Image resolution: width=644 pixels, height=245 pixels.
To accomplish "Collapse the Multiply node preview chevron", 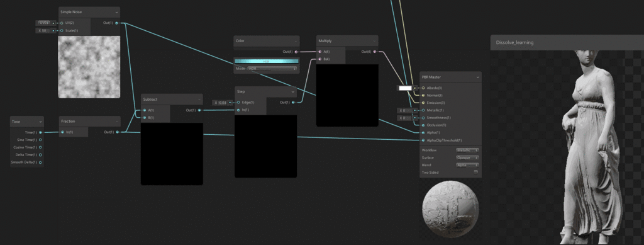I will point(374,41).
